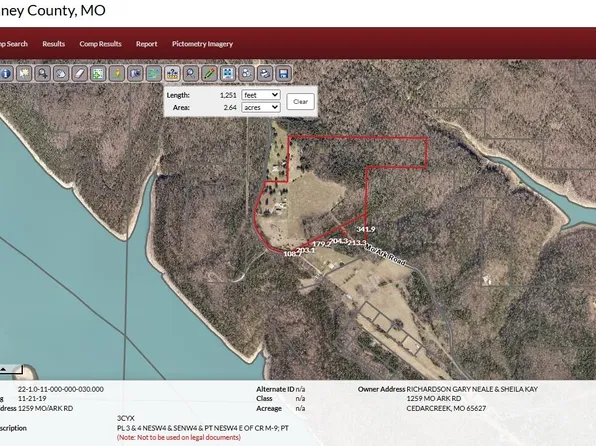596x446 pixels.
Task: Click the teal green layers map tool
Action: (x=154, y=73)
